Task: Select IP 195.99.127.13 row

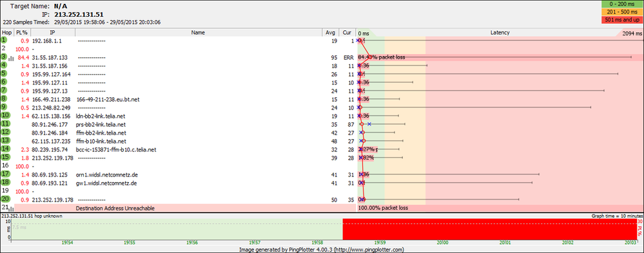Action: click(x=50, y=91)
